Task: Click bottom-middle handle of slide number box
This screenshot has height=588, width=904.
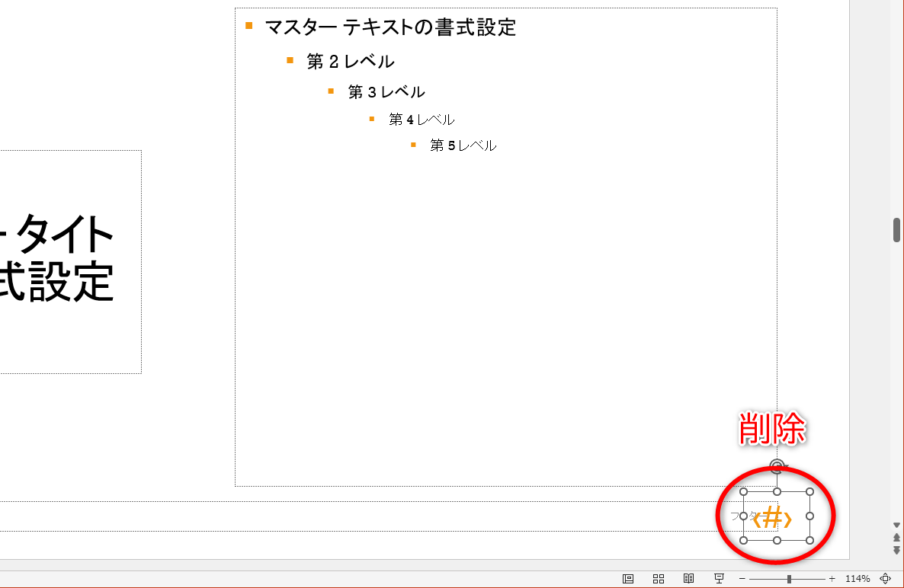Action: click(x=777, y=540)
